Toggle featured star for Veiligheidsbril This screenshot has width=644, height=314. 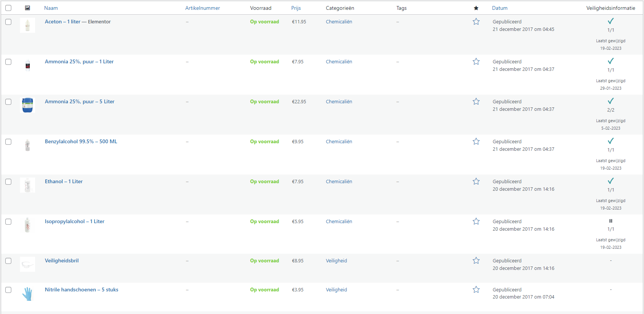tap(476, 260)
